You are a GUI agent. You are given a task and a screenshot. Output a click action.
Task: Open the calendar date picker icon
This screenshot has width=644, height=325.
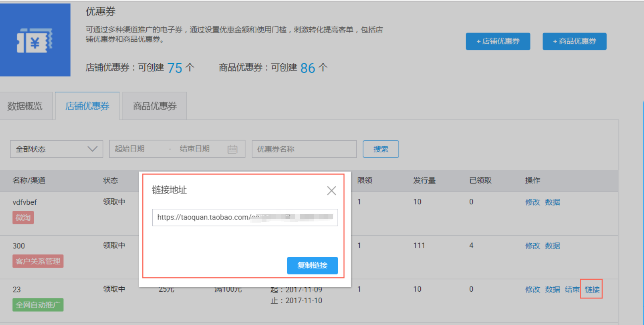pyautogui.click(x=232, y=149)
